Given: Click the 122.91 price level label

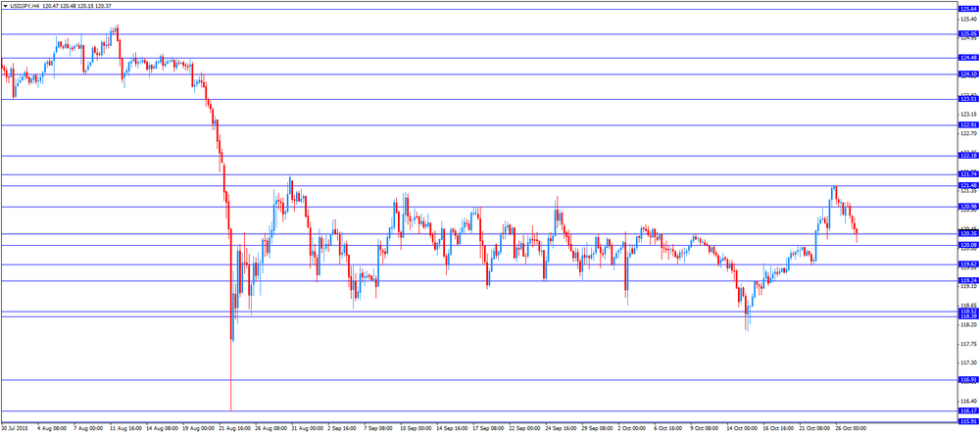Looking at the screenshot, I should click(x=969, y=125).
